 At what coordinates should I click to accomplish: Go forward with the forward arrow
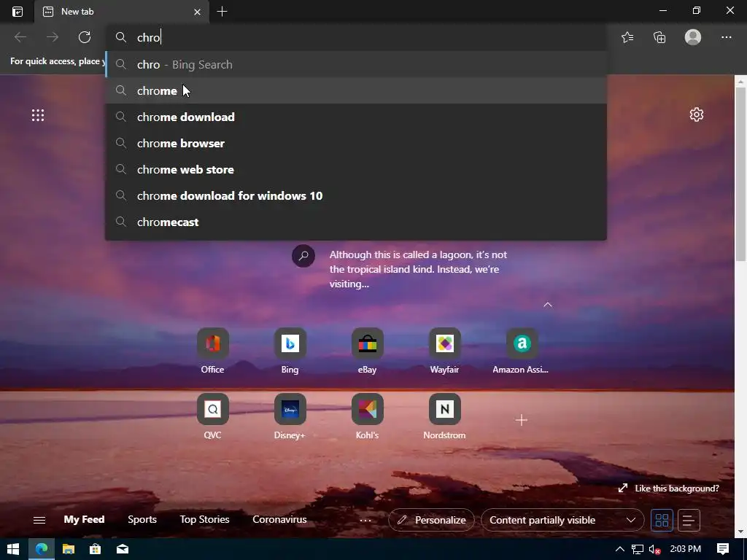[53, 37]
